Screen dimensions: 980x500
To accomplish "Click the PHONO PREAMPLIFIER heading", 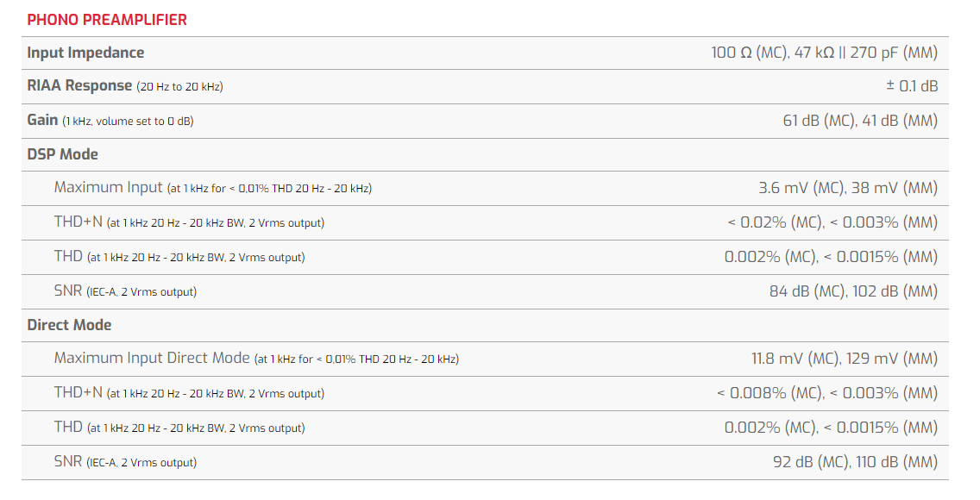I will 107,19.
